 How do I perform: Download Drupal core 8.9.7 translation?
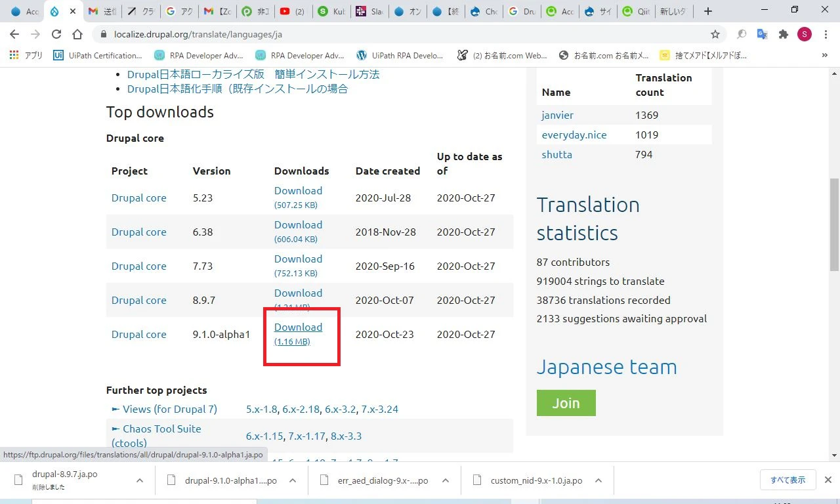(298, 293)
